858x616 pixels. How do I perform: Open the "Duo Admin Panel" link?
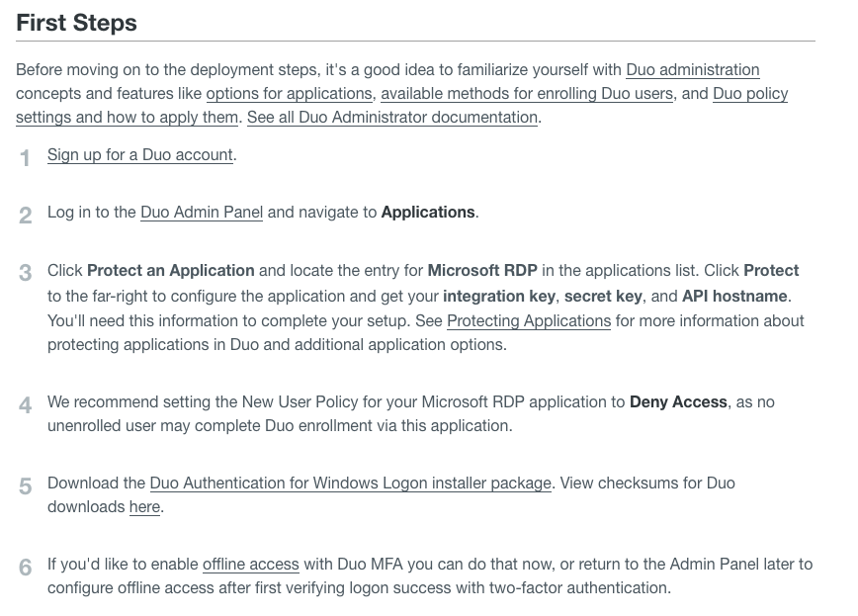201,212
